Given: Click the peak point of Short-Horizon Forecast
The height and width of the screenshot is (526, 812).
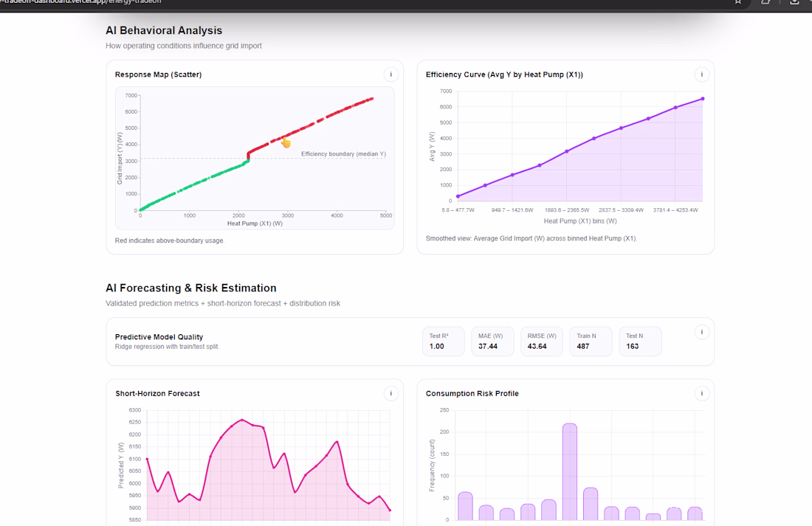Looking at the screenshot, I should (242, 420).
